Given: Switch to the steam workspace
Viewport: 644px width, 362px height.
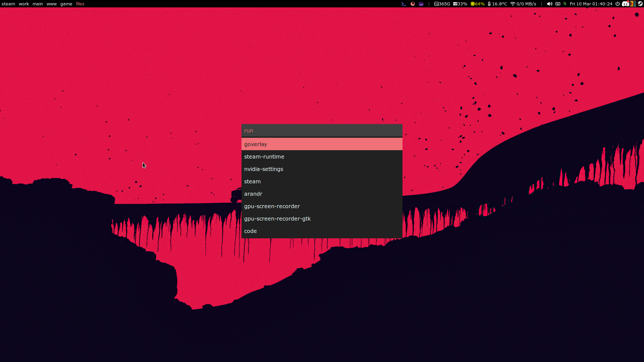Looking at the screenshot, I should 8,4.
